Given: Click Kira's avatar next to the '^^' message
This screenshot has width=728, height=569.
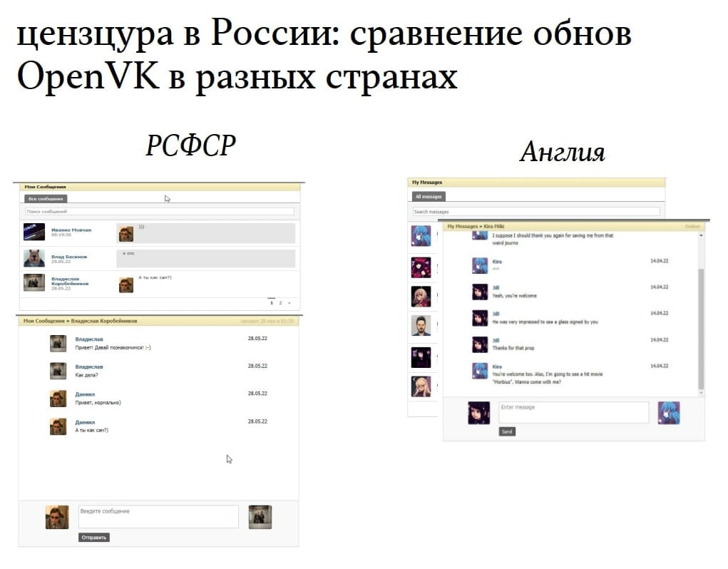Looking at the screenshot, I should (480, 265).
